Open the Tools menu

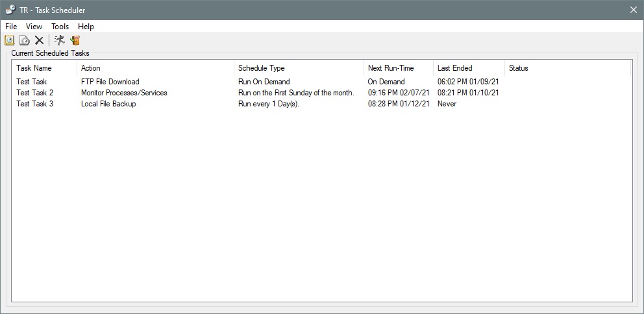pyautogui.click(x=60, y=26)
